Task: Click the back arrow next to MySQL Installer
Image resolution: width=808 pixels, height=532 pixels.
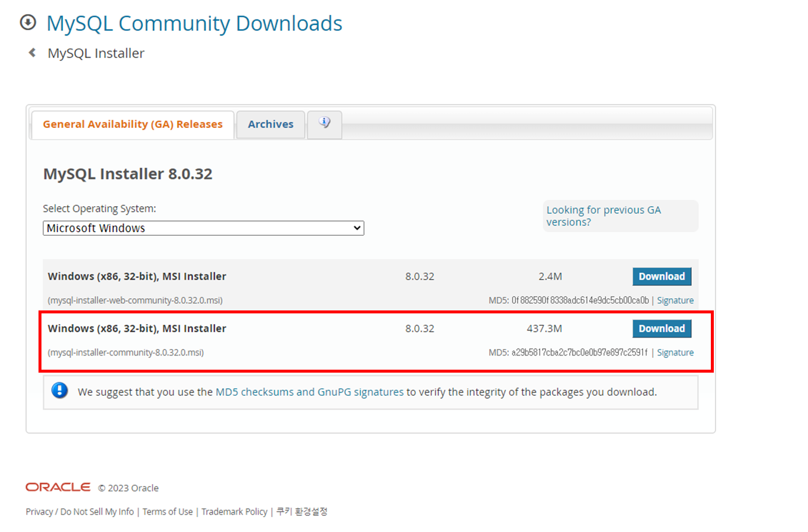Action: click(x=33, y=53)
